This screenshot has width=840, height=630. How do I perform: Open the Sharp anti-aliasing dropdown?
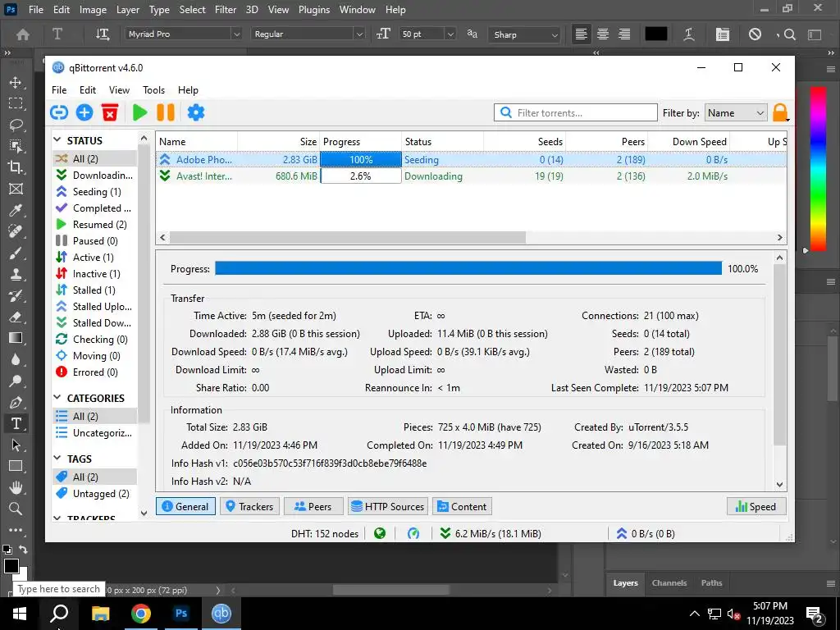pos(555,34)
